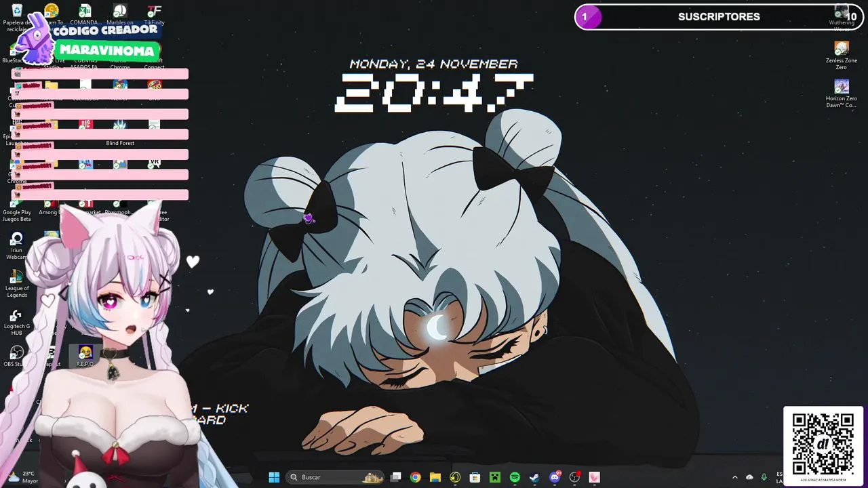Open the COMANDA spreadsheet file icon
Screen dimensions: 868x488
click(x=85, y=12)
